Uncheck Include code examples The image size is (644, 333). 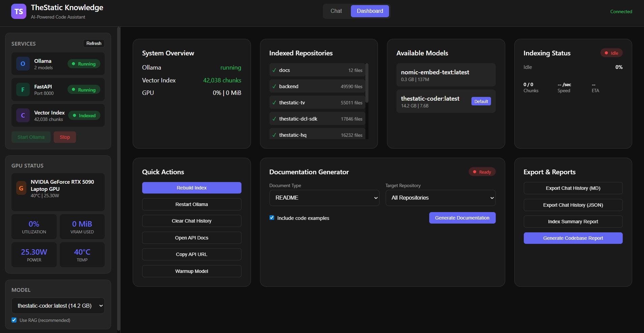pos(272,218)
